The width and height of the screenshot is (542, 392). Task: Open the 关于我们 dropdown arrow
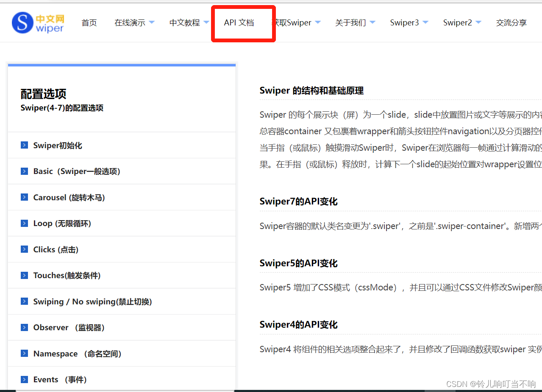tap(372, 22)
